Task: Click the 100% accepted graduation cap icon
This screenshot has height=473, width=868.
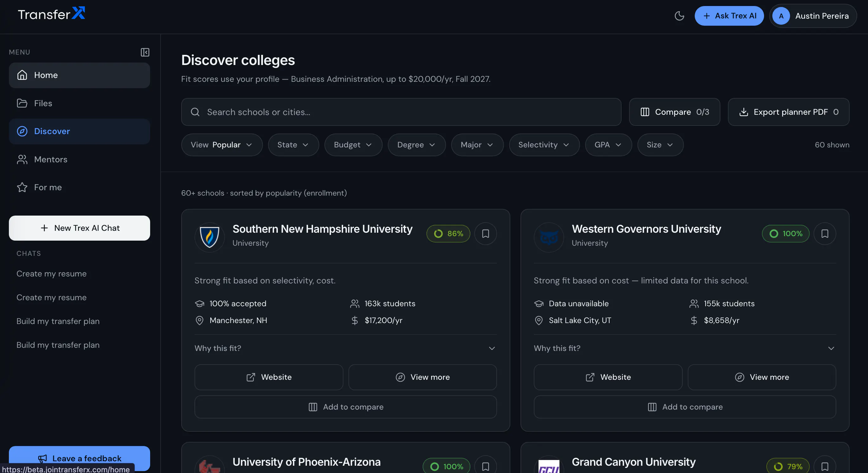Action: click(200, 304)
